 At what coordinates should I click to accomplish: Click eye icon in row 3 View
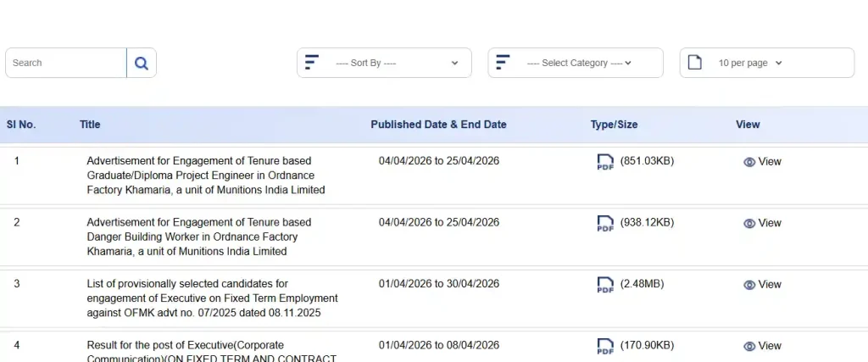pyautogui.click(x=749, y=285)
